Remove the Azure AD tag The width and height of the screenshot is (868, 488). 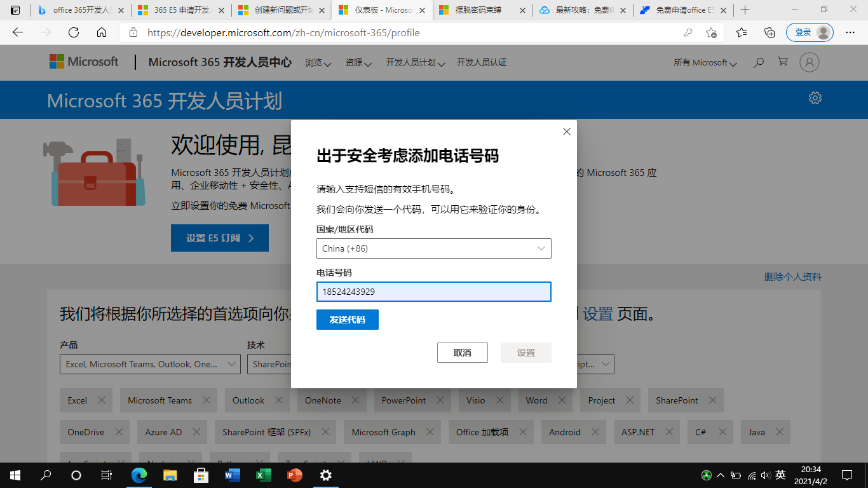click(196, 432)
